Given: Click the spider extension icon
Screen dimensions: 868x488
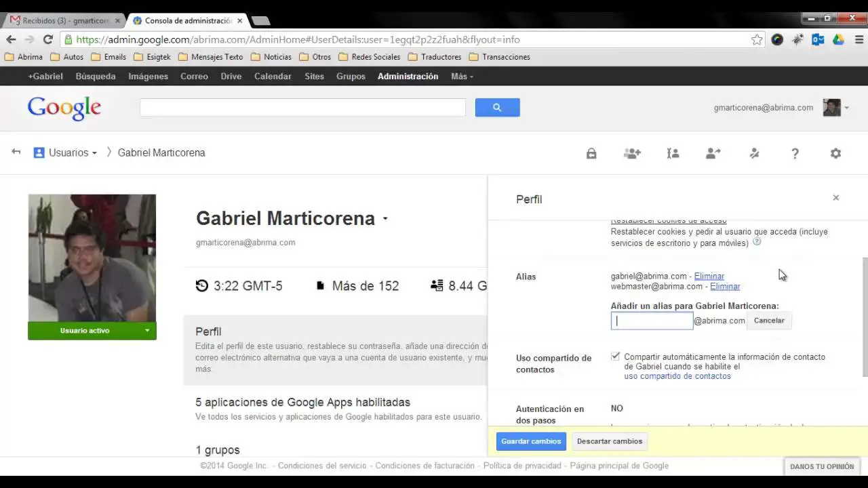Looking at the screenshot, I should 797,40.
